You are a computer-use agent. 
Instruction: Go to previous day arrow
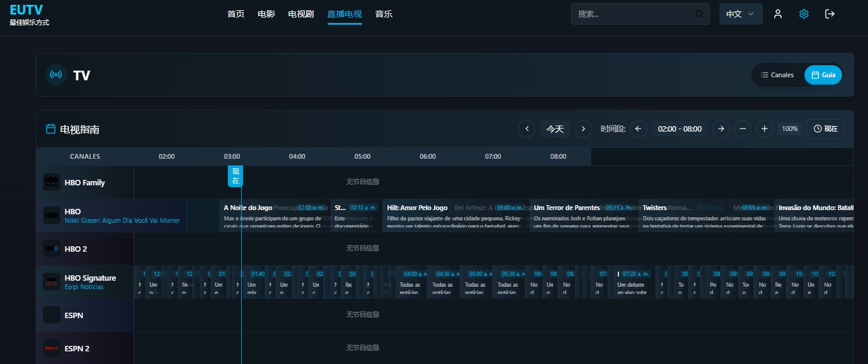(527, 129)
